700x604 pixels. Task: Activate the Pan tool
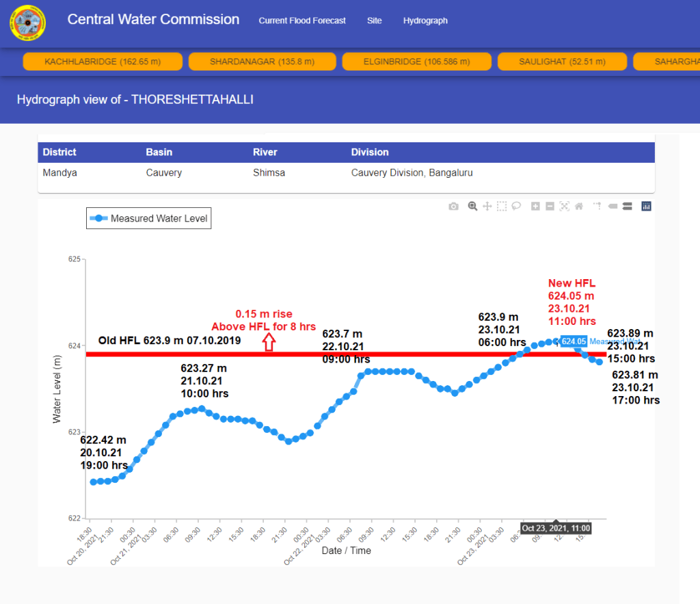487,206
